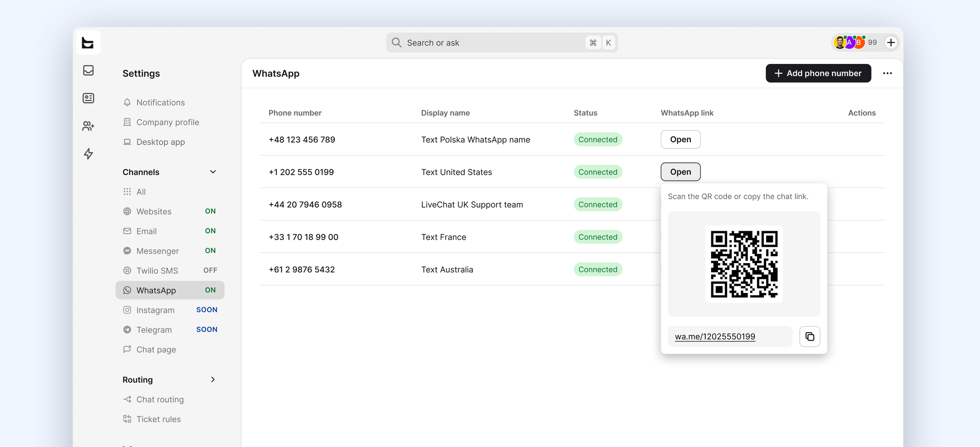Click the Telegram icon in Channels
The height and width of the screenshot is (447, 980).
pos(127,330)
